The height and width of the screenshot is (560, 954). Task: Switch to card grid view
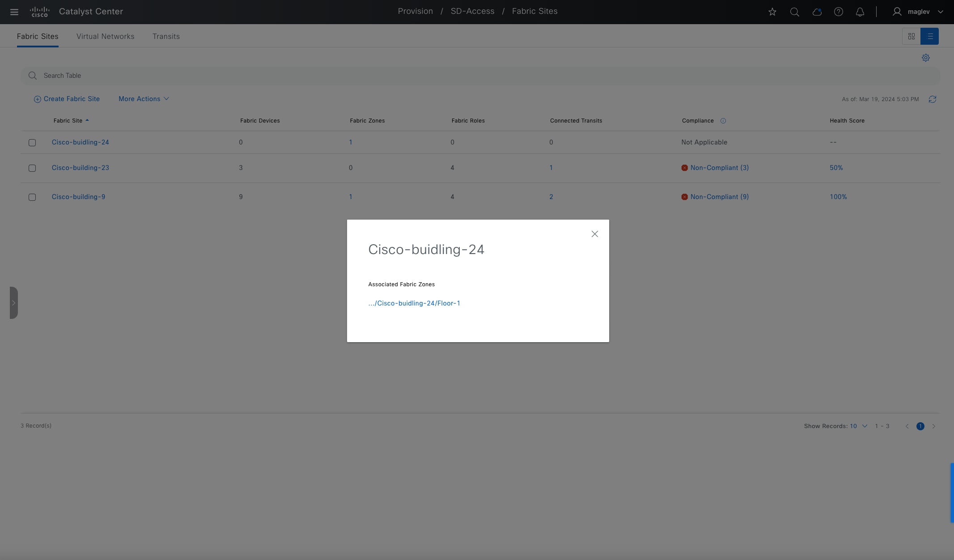[x=912, y=36]
